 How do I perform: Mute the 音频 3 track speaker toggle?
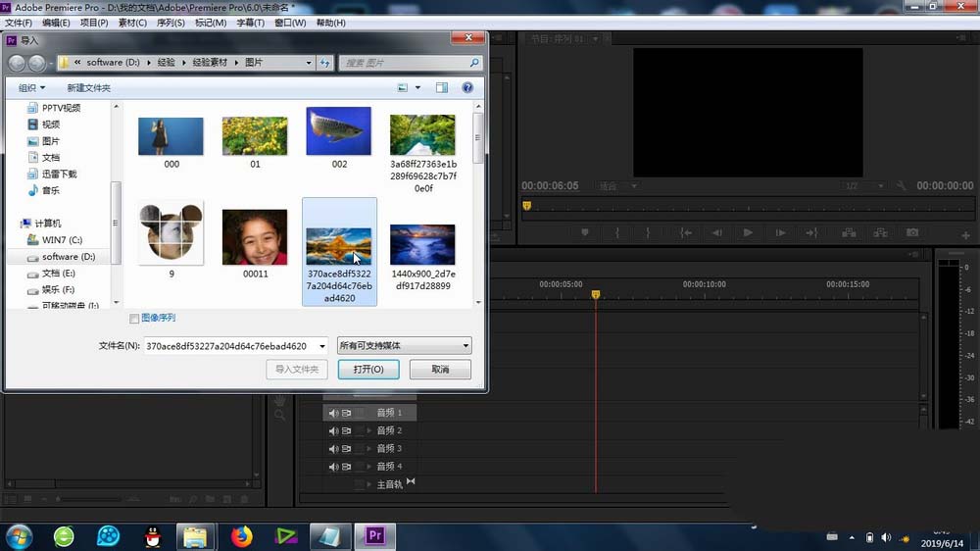333,448
